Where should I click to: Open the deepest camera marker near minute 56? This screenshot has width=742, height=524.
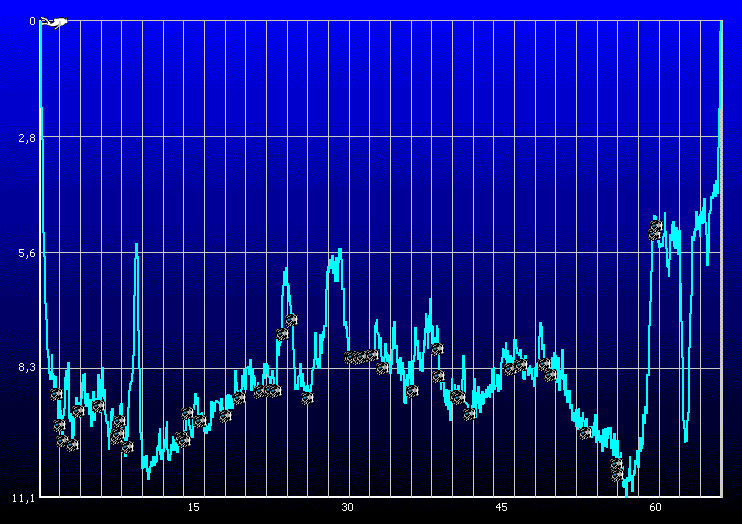click(617, 475)
